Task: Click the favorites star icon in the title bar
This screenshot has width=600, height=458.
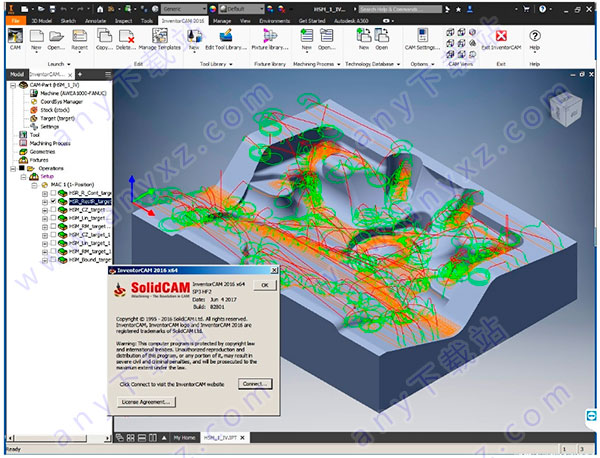Action: [458, 9]
